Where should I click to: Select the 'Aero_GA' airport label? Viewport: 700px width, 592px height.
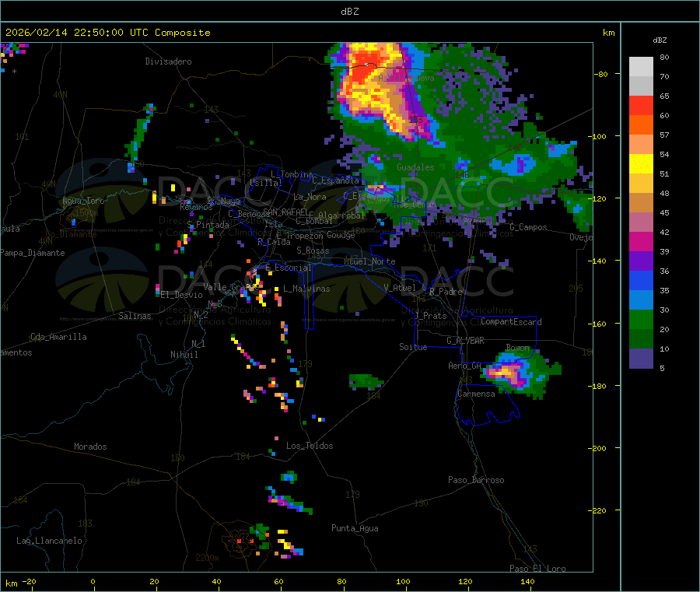point(464,366)
